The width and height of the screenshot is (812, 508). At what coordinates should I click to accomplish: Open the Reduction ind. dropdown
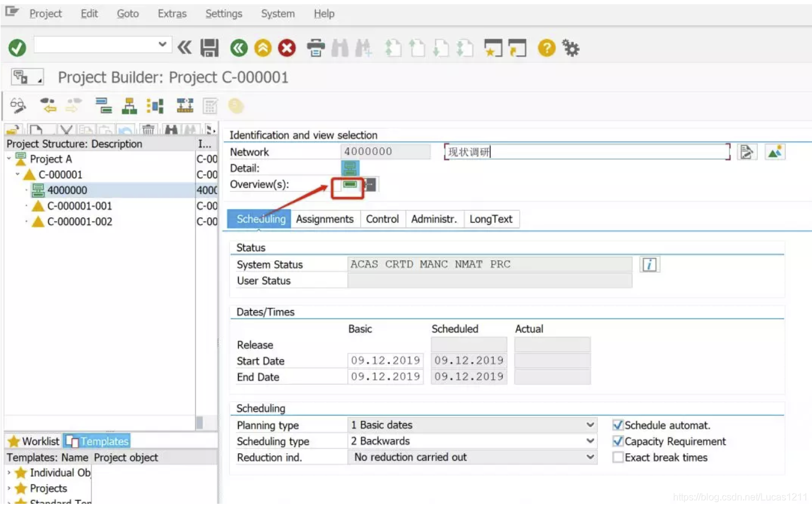click(x=590, y=458)
